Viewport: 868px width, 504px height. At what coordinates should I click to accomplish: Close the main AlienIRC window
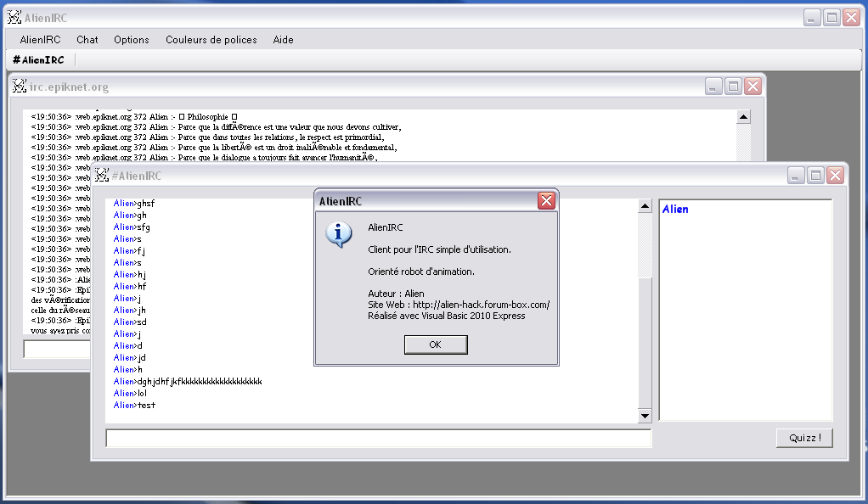(851, 18)
